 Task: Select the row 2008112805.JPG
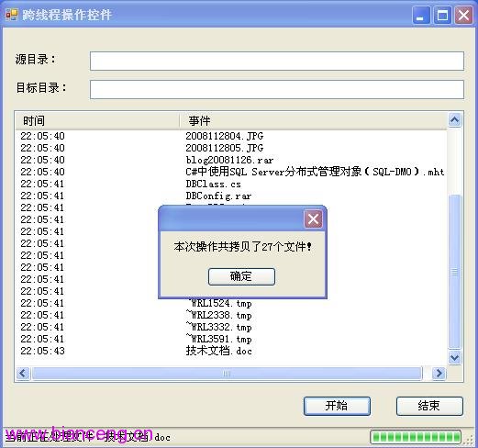[231, 148]
